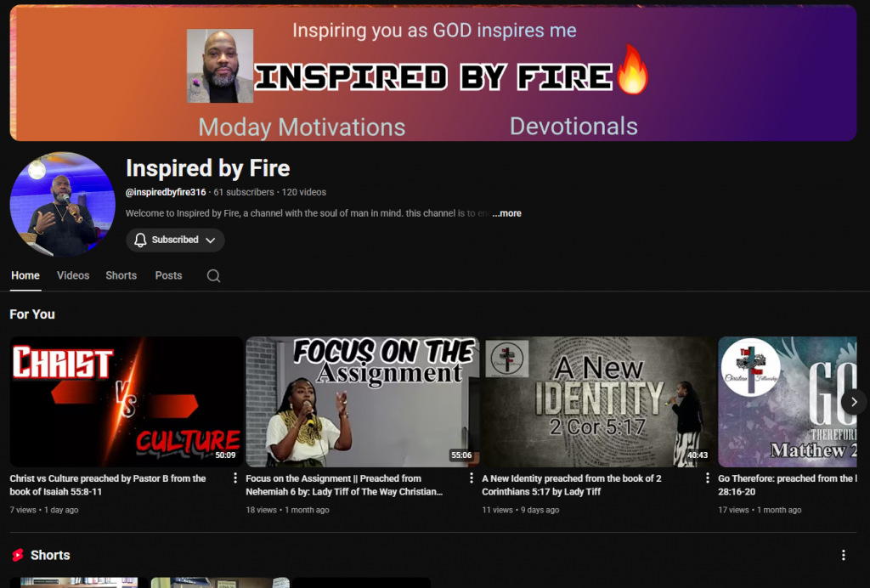Select the Home tab
The height and width of the screenshot is (588, 870).
[25, 275]
